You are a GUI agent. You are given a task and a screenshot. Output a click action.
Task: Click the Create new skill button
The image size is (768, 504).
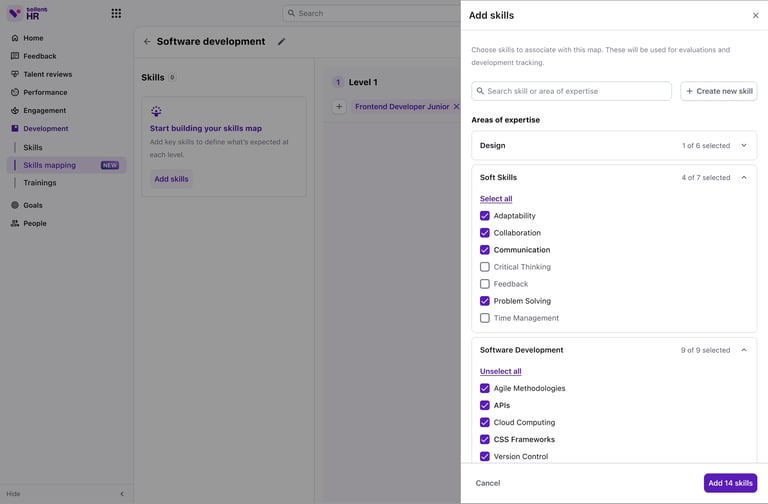pos(719,91)
